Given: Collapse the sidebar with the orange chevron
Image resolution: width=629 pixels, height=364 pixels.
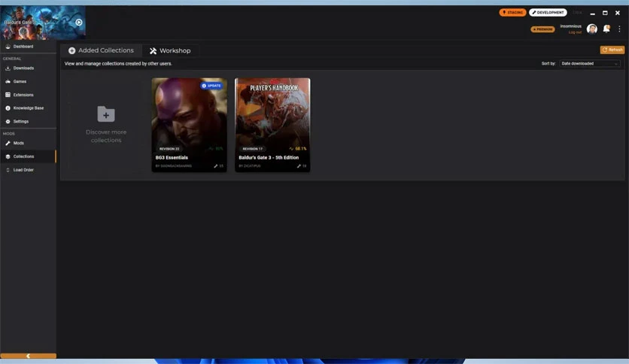Looking at the screenshot, I should tap(28, 356).
